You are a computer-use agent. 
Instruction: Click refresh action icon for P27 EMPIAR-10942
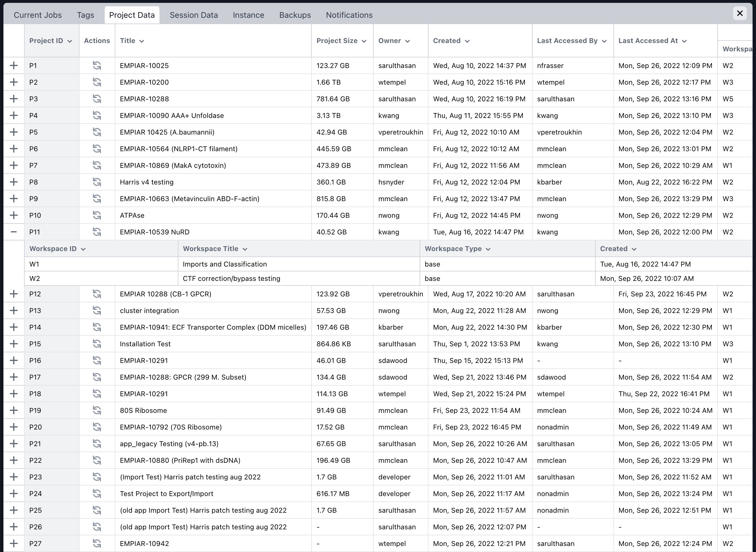[97, 544]
